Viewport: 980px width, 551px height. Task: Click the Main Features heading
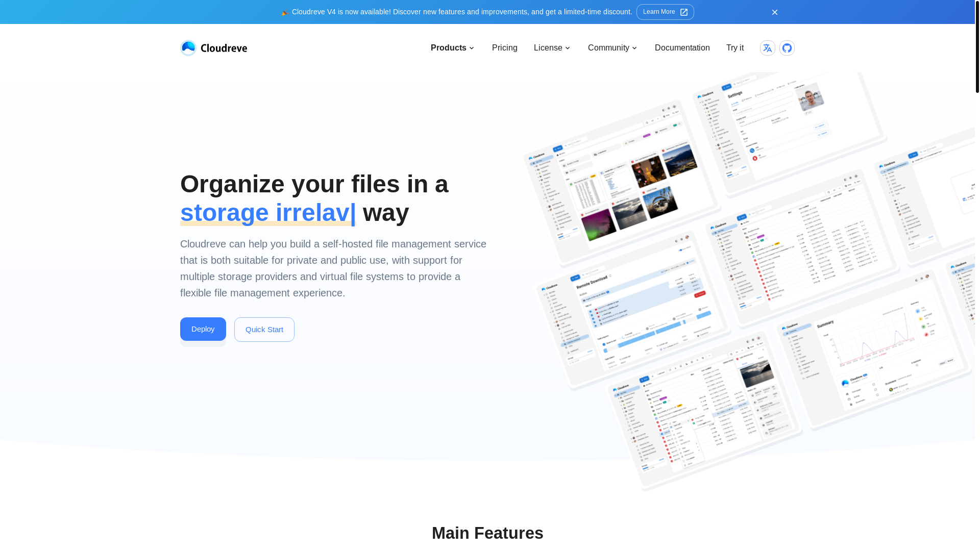487,533
